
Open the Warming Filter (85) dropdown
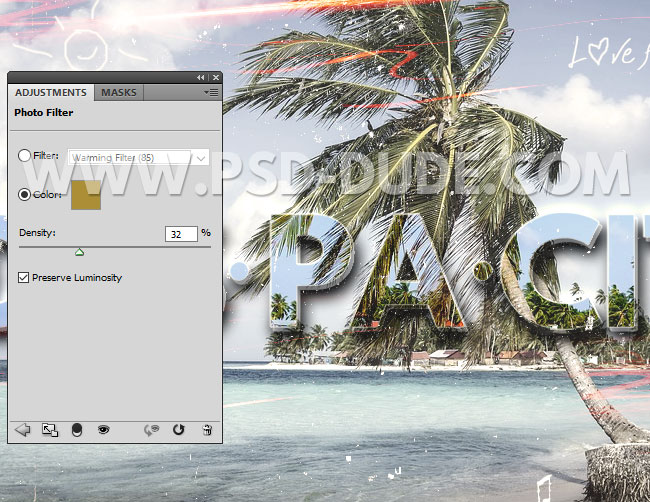(x=138, y=158)
